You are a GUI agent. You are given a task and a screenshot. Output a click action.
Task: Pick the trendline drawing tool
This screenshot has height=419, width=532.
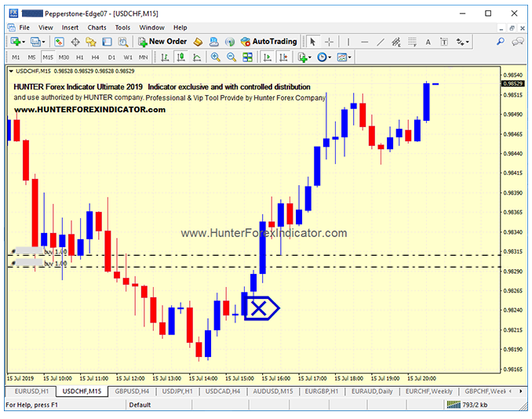[x=381, y=42]
